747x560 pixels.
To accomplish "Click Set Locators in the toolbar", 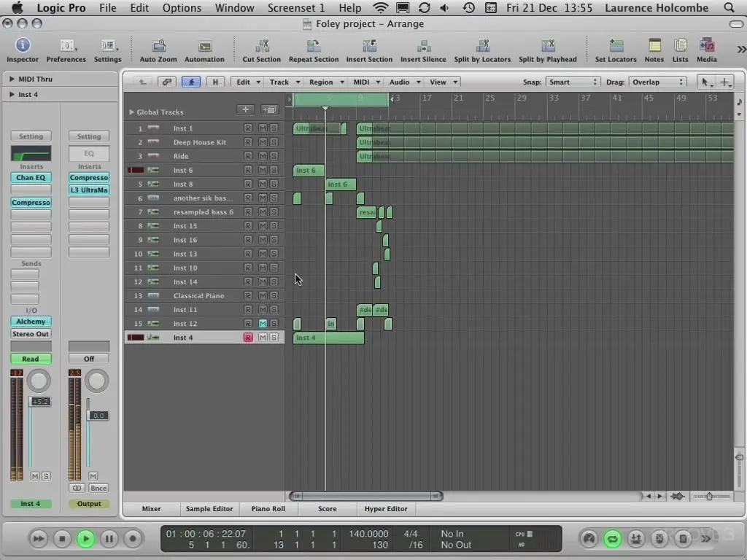I will tap(616, 50).
